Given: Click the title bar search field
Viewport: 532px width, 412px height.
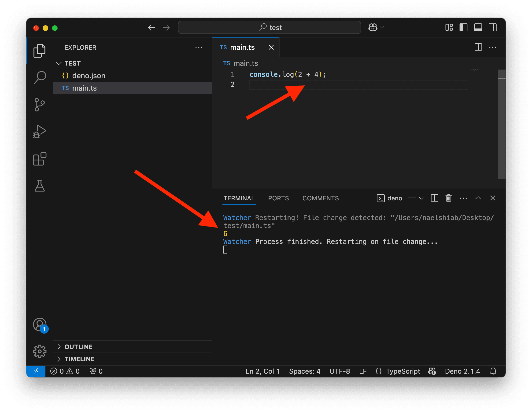Looking at the screenshot, I should 270,27.
